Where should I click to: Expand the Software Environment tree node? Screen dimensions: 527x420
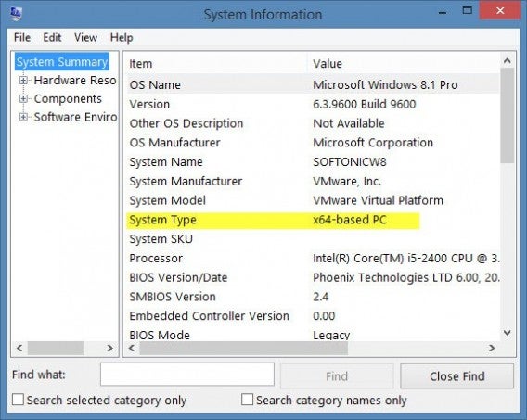coord(23,117)
